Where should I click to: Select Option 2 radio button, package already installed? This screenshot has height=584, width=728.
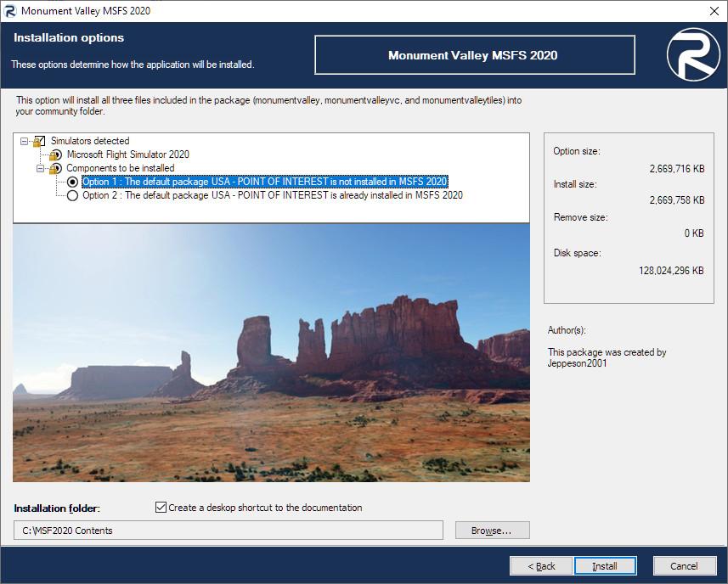pyautogui.click(x=72, y=195)
